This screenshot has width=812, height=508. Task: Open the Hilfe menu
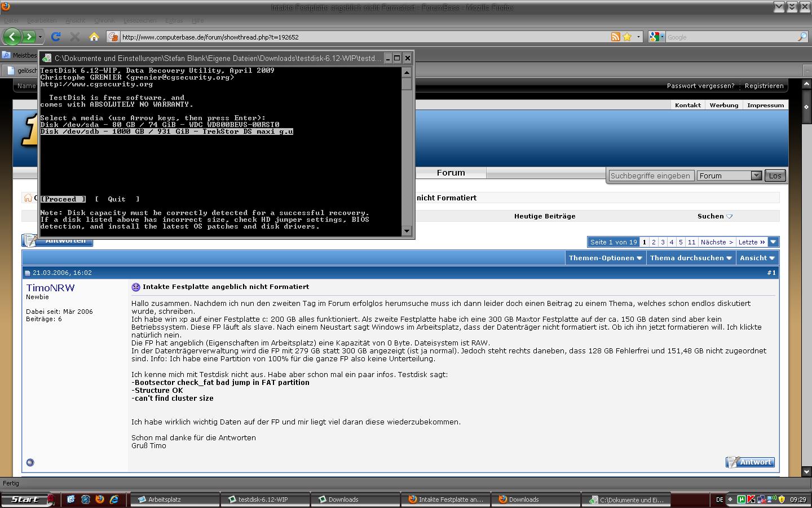(197, 20)
